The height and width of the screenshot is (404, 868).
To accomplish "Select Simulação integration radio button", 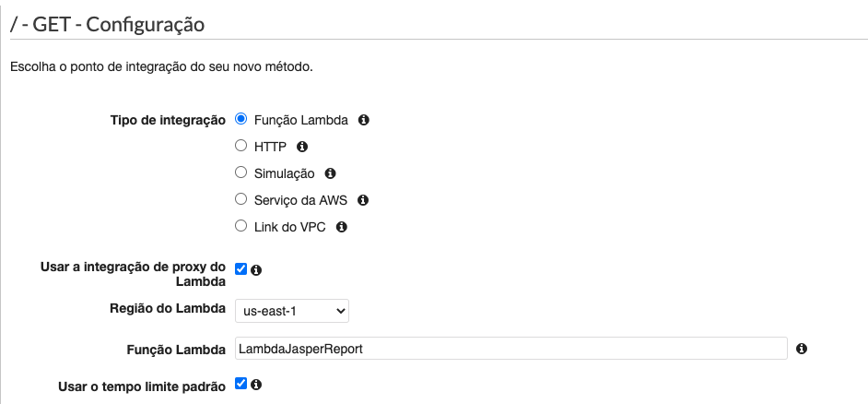I will coord(240,172).
